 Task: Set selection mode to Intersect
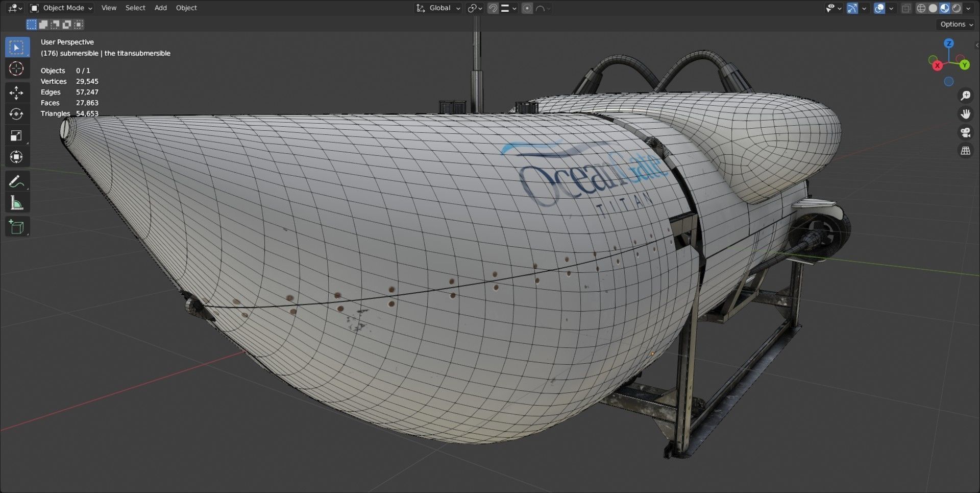tap(79, 24)
